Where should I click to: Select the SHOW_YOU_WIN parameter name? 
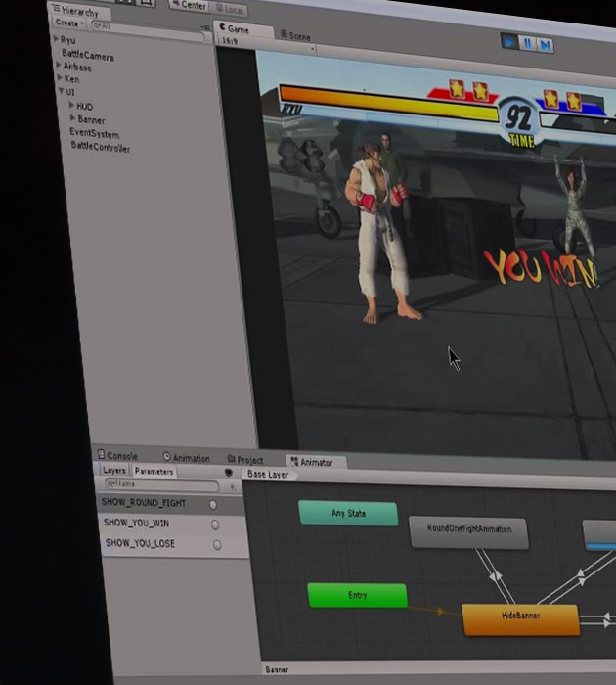point(136,523)
